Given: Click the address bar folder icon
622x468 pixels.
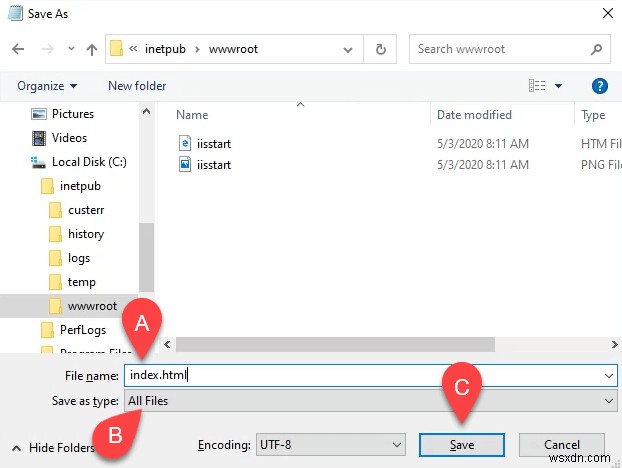Looking at the screenshot, I should click(116, 49).
